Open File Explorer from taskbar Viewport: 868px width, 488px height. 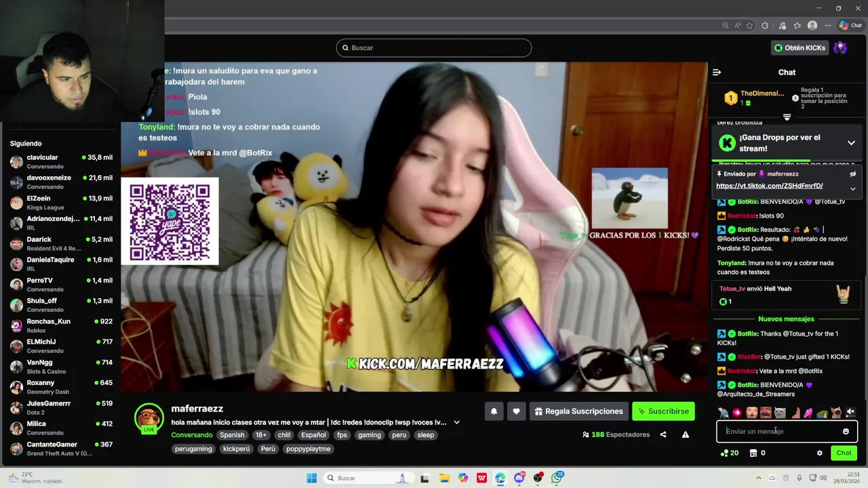[x=444, y=478]
